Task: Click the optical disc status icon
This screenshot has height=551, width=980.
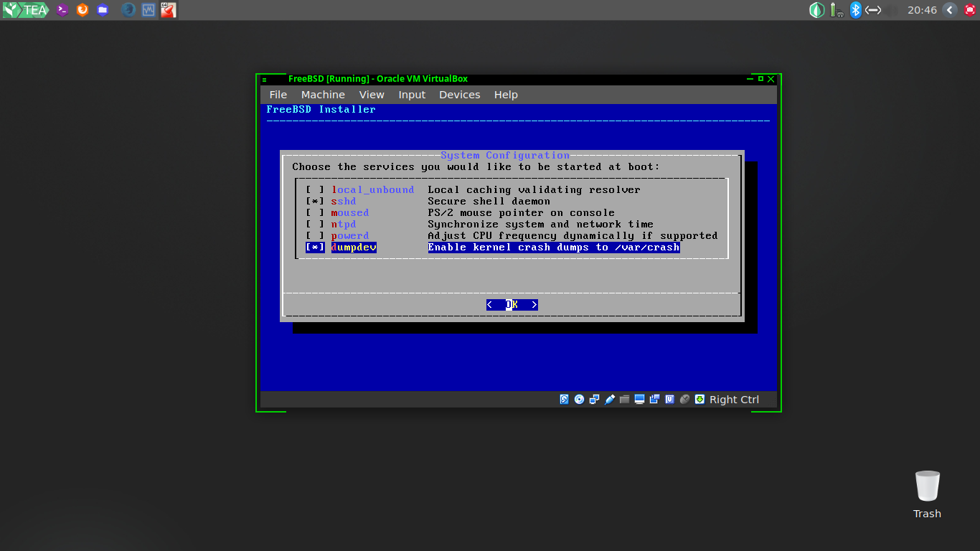Action: tap(579, 400)
